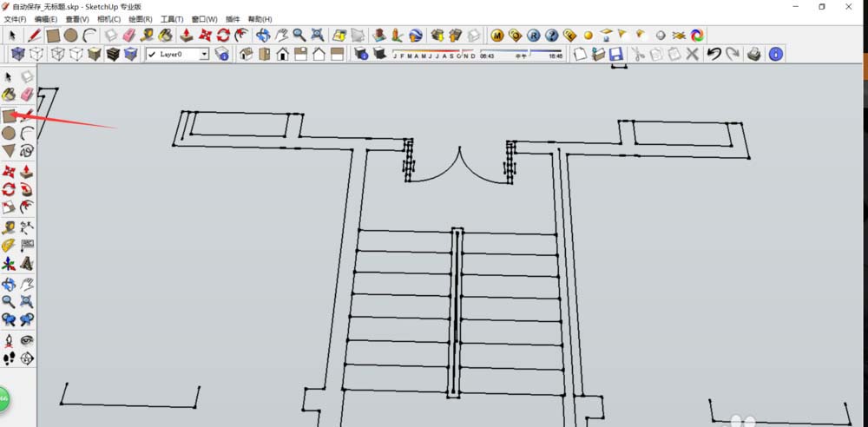The width and height of the screenshot is (868, 427).
Task: Select the Walk footprints tool
Action: click(x=9, y=358)
